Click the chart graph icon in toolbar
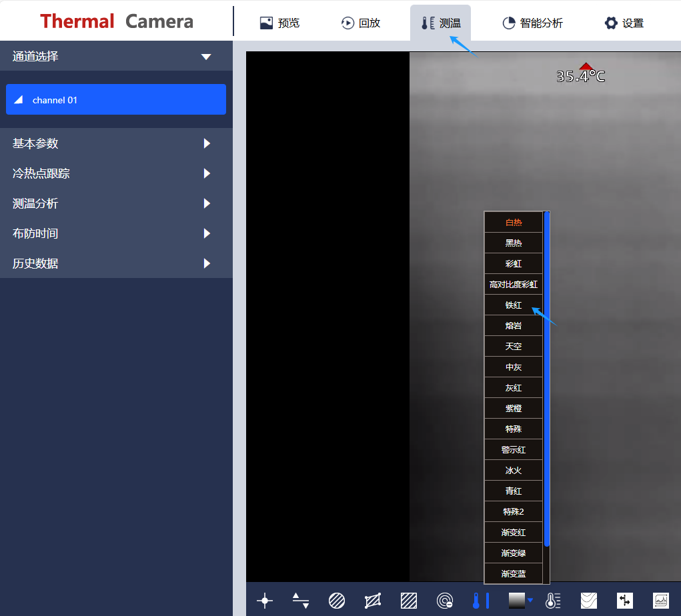This screenshot has height=616, width=681. [x=660, y=601]
